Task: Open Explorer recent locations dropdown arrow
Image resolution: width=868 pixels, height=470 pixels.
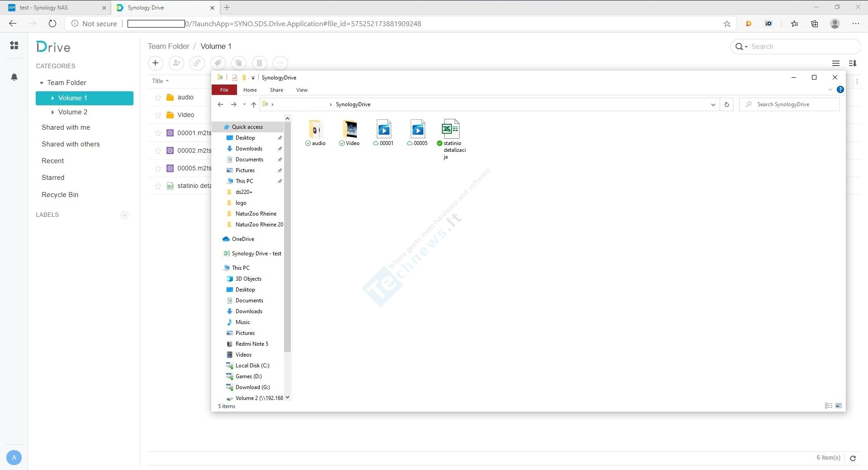Action: [244, 104]
